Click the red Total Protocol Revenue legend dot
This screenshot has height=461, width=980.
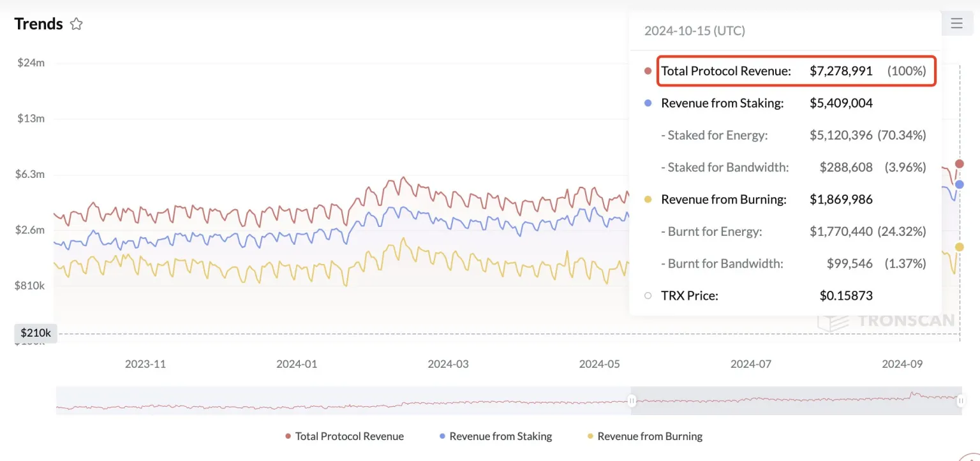click(x=288, y=436)
